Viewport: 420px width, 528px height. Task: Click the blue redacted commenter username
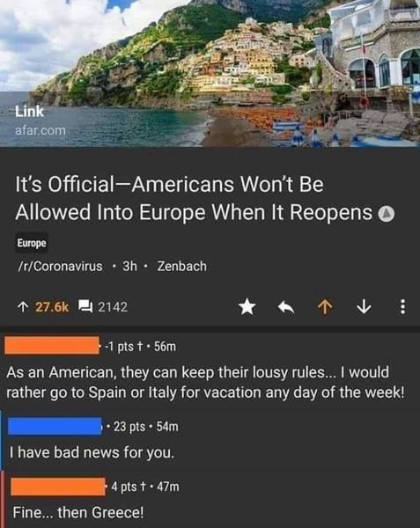point(55,426)
